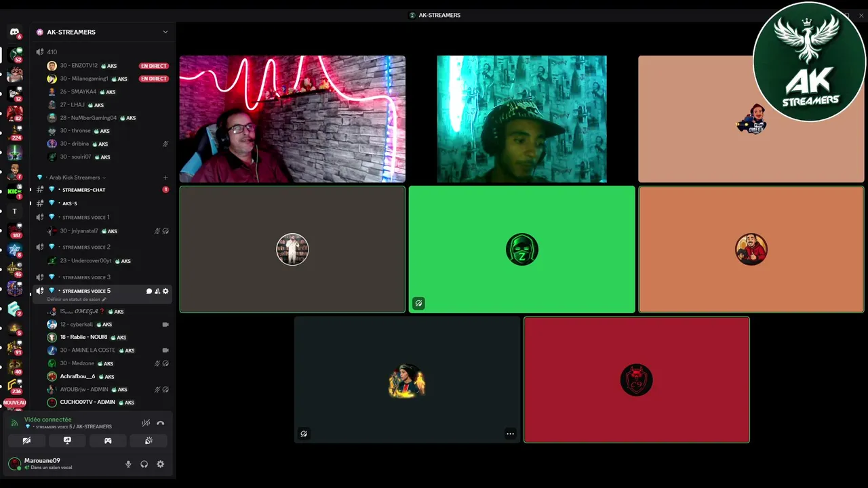
Task: Open the server icon with 52 badge
Action: click(x=14, y=54)
